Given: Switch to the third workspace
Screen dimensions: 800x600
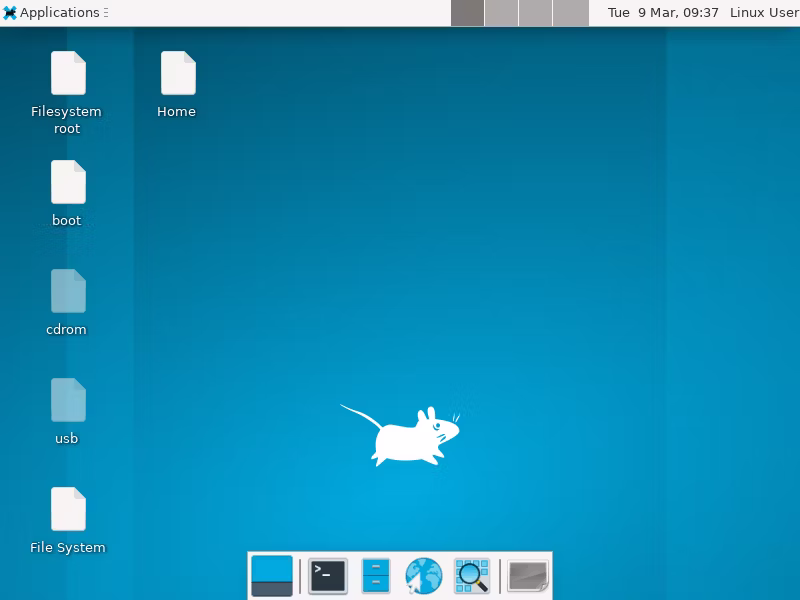Looking at the screenshot, I should 535,13.
